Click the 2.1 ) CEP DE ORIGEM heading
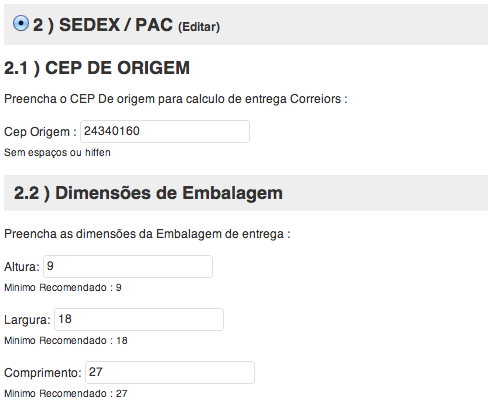488x408 pixels. tap(97, 68)
